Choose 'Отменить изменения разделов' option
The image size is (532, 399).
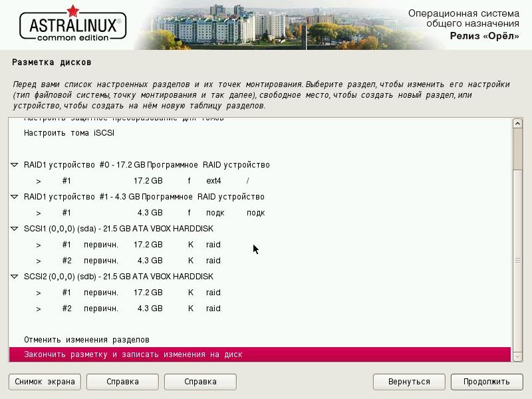coord(260,340)
